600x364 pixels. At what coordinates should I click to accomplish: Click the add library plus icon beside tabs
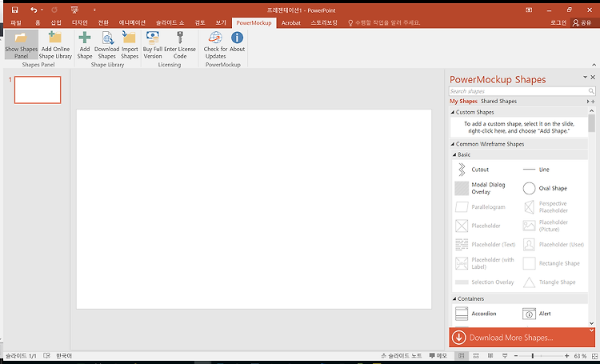[x=593, y=102]
